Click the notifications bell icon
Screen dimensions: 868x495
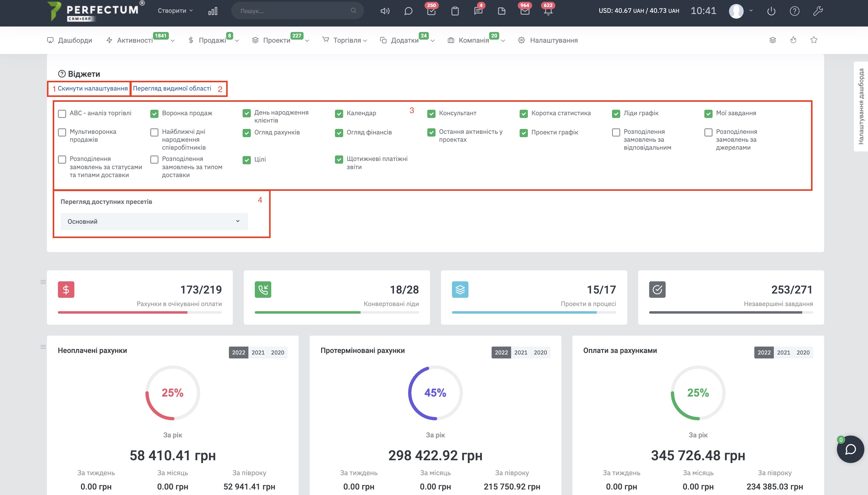548,11
